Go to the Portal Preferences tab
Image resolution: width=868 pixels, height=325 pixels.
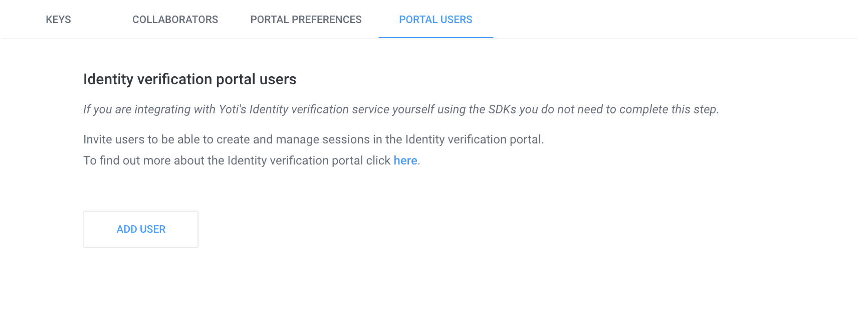306,20
